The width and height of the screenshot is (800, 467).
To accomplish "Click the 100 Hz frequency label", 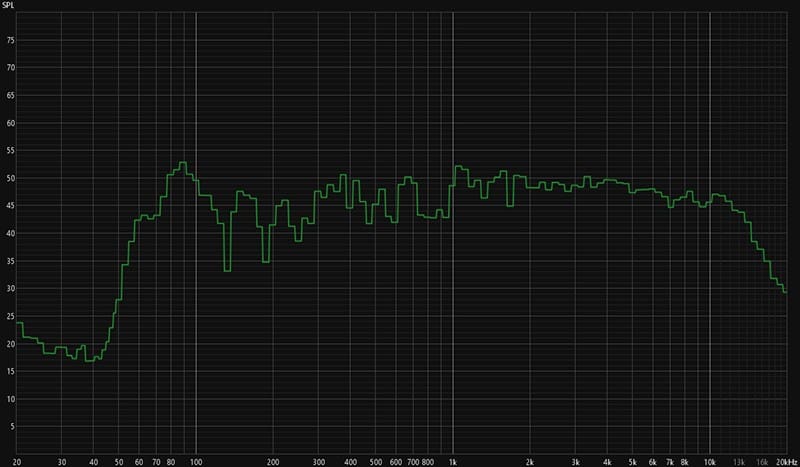I will coord(196,462).
